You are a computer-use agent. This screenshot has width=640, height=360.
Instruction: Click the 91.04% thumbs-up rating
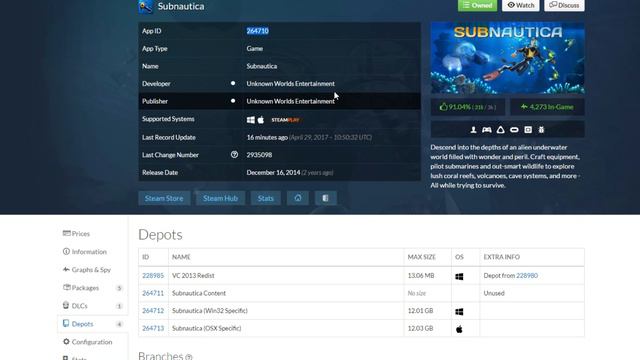467,107
